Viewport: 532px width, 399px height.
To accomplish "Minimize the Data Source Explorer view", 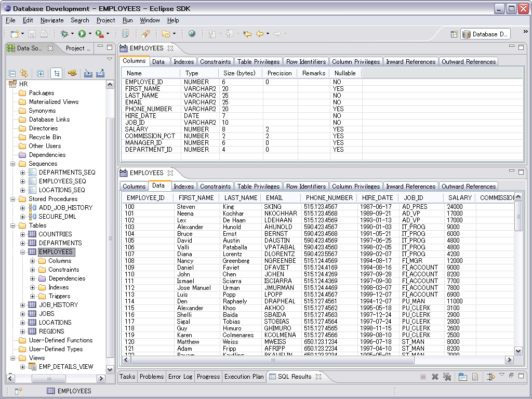I will click(x=100, y=46).
